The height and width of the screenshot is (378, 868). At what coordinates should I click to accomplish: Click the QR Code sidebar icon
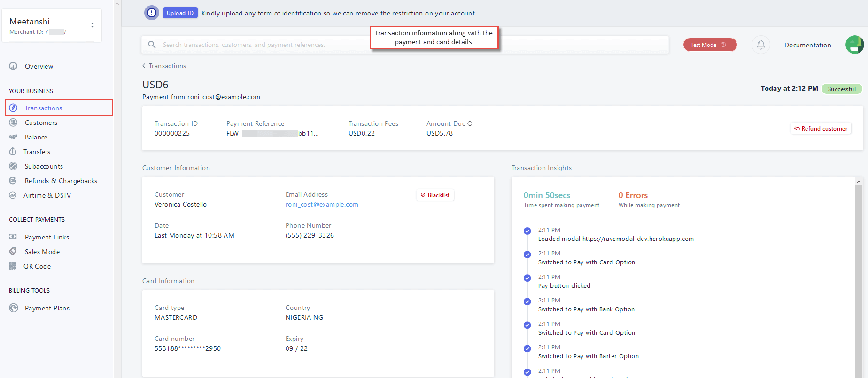(x=13, y=266)
